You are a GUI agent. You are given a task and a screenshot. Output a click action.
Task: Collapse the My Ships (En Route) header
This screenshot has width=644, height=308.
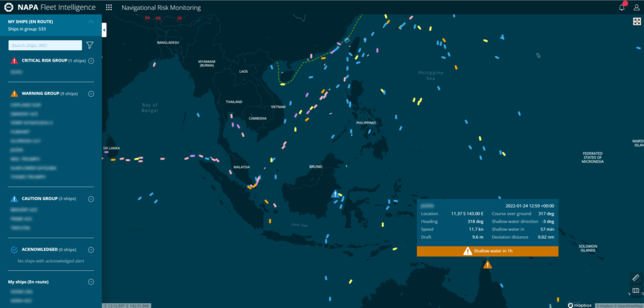[91, 22]
